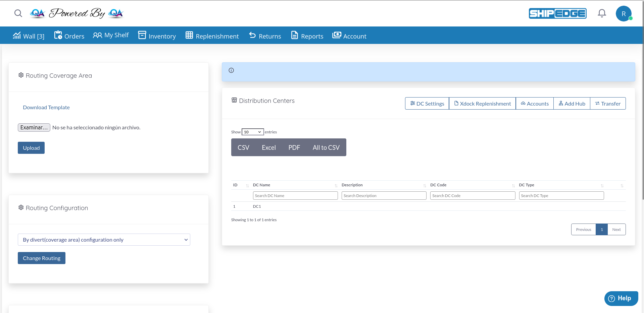This screenshot has height=313, width=644.
Task: Sort table by DC Code column
Action: [472, 185]
